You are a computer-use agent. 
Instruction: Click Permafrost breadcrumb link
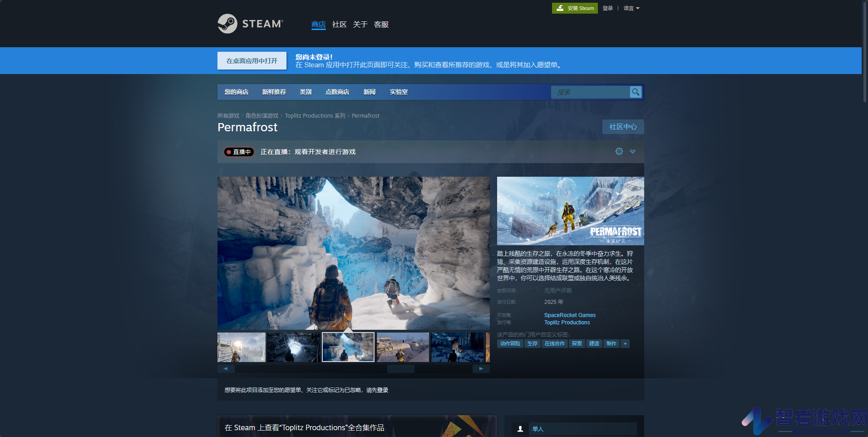[x=365, y=116]
